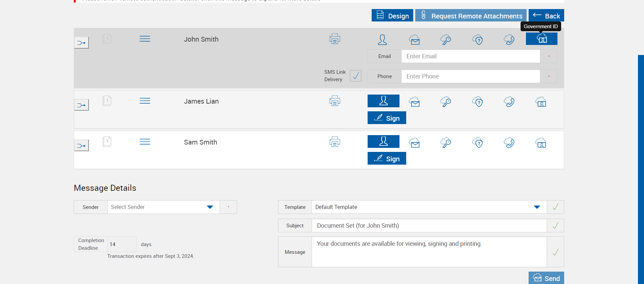Image resolution: width=644 pixels, height=284 pixels.
Task: Open the Select Sender dropdown
Action: tap(163, 207)
